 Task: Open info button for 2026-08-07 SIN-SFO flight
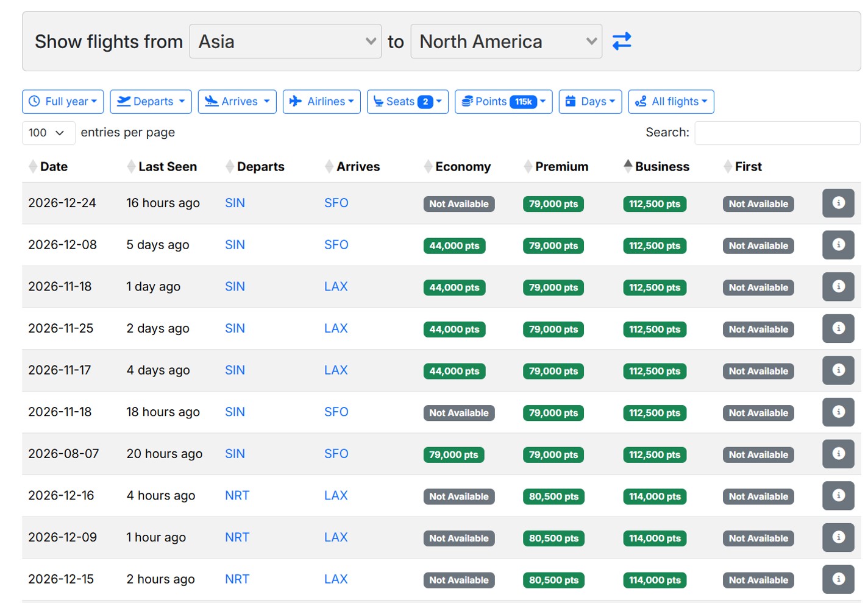click(838, 454)
